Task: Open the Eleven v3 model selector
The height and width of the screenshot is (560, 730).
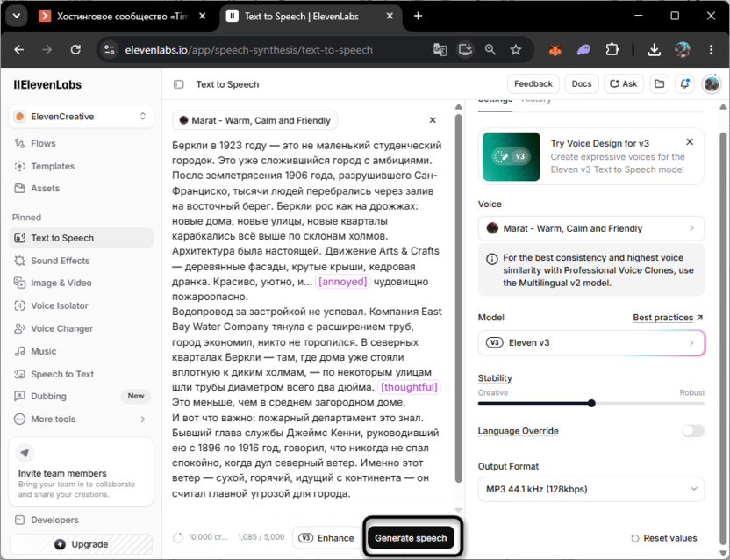Action: click(591, 343)
